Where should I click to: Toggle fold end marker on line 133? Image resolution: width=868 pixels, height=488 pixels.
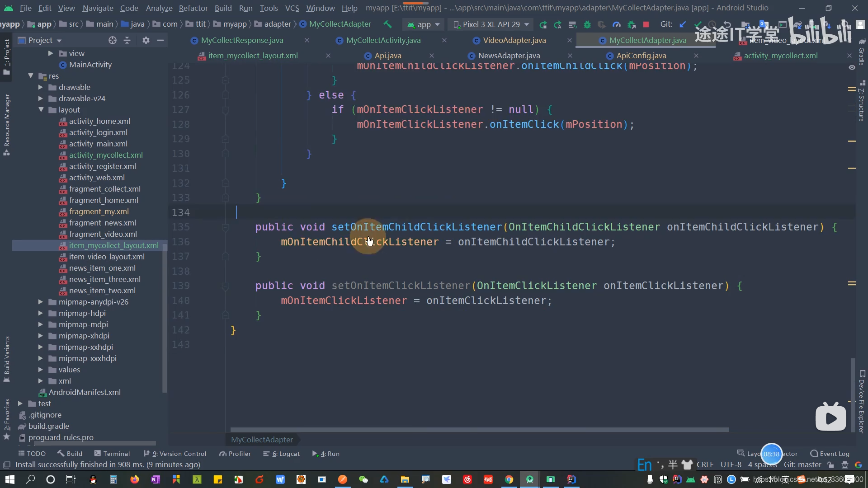point(225,197)
